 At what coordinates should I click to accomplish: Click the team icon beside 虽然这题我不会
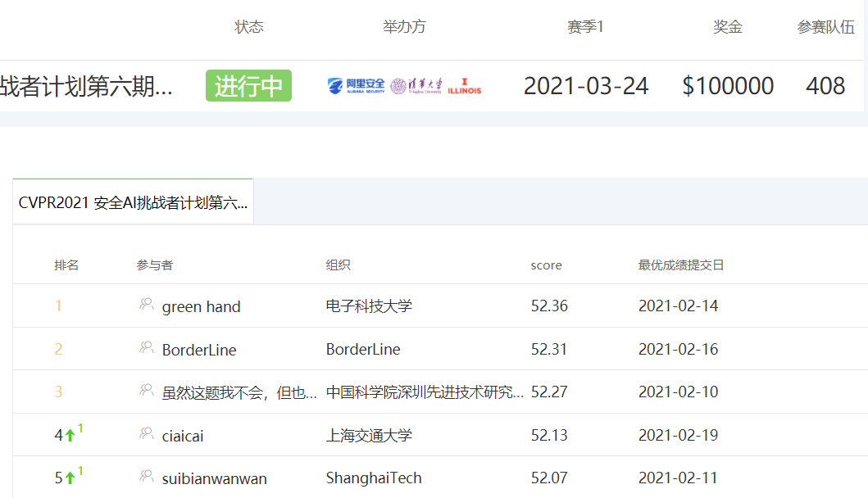[x=146, y=391]
